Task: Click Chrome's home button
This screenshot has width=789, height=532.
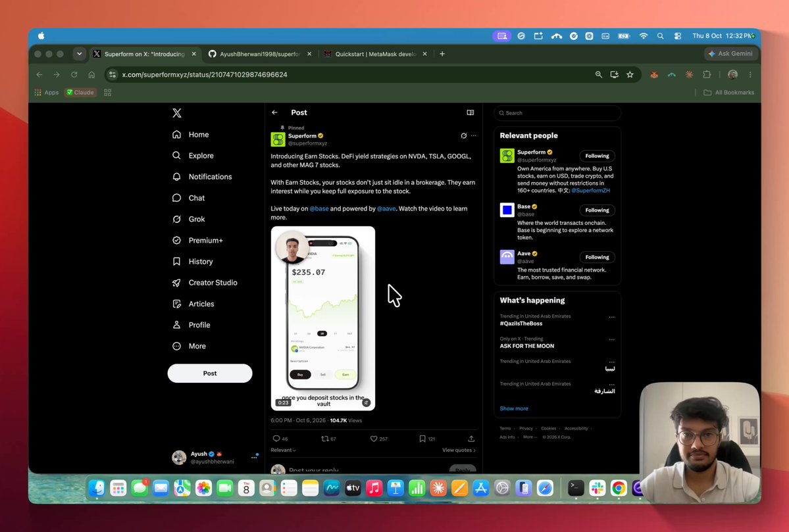Action: point(91,74)
